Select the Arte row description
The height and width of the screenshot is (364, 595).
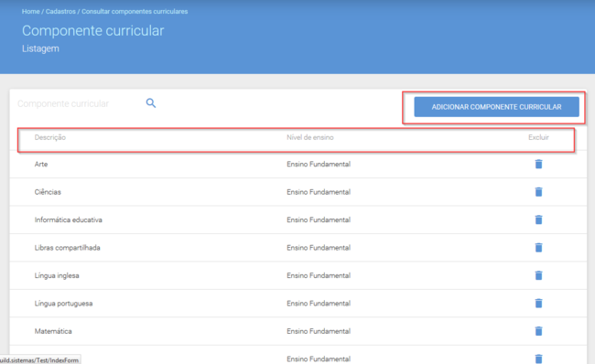point(41,165)
